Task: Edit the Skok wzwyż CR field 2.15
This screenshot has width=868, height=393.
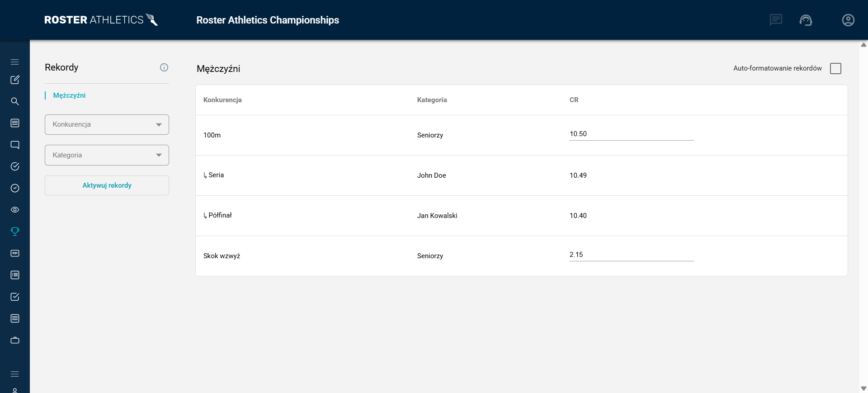Action: pos(631,255)
